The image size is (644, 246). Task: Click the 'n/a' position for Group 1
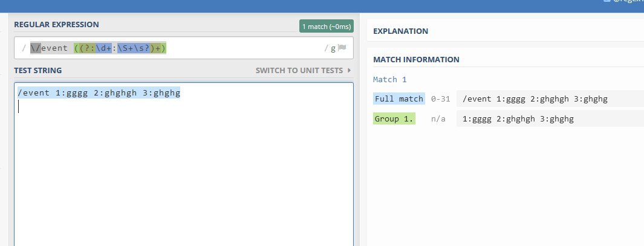[x=438, y=119]
